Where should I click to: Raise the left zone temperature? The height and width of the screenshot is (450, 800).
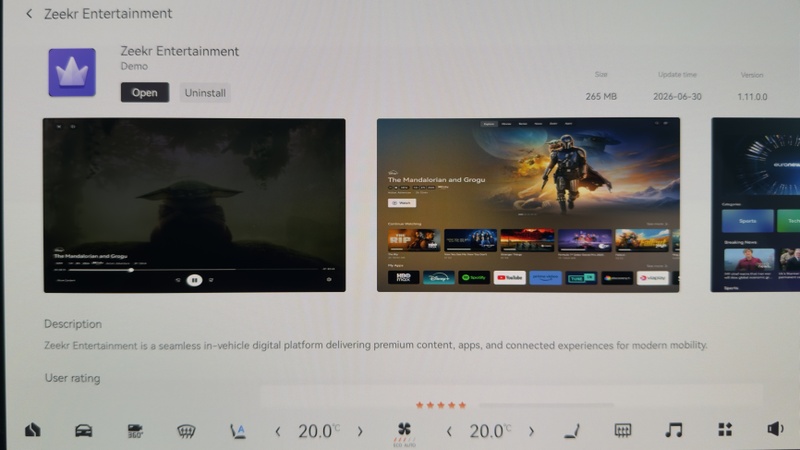coord(360,432)
